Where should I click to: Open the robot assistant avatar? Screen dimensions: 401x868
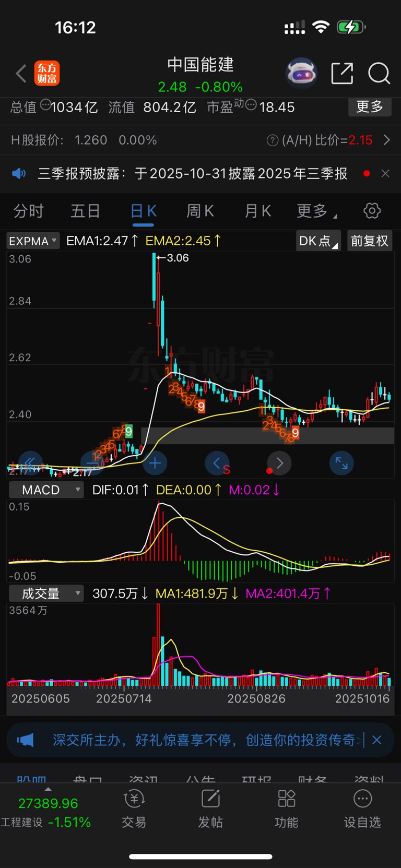coord(301,74)
